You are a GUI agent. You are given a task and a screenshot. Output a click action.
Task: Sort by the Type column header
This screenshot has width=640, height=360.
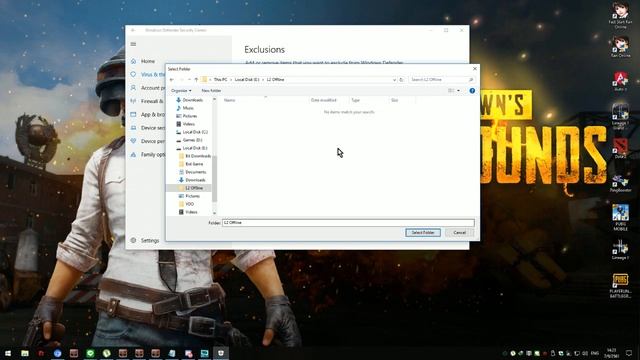point(356,100)
